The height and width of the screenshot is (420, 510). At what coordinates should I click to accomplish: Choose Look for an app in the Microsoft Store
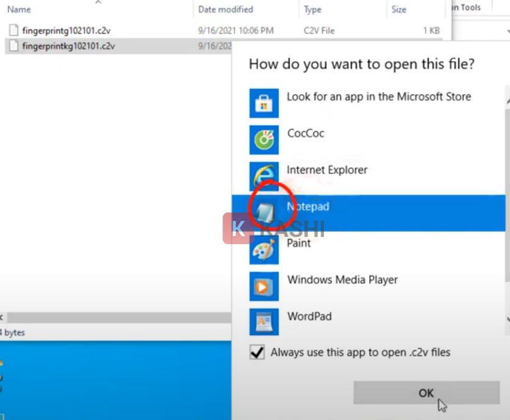click(x=379, y=96)
